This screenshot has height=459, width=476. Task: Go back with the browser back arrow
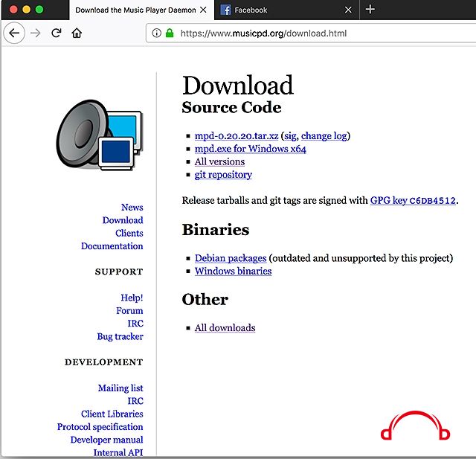pos(14,33)
